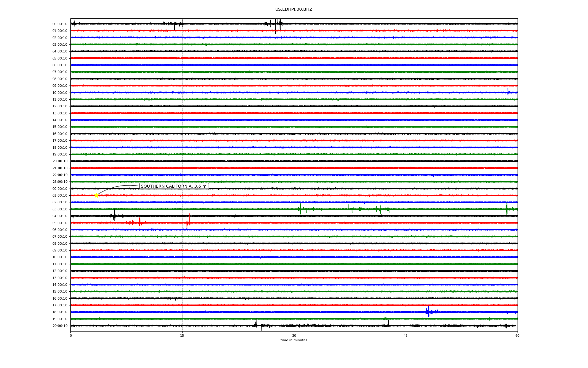
Task: Click the 23:00:10 row label
Action: pyautogui.click(x=60, y=182)
